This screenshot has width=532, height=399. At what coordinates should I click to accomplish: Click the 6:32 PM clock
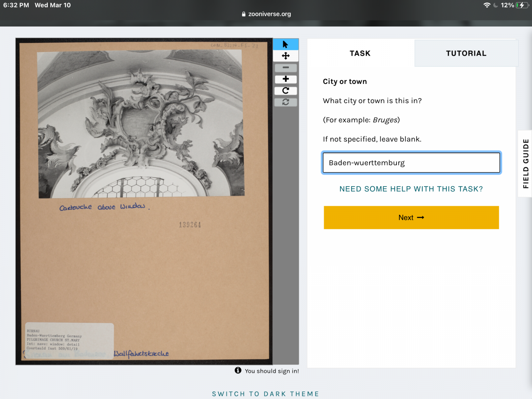(16, 5)
